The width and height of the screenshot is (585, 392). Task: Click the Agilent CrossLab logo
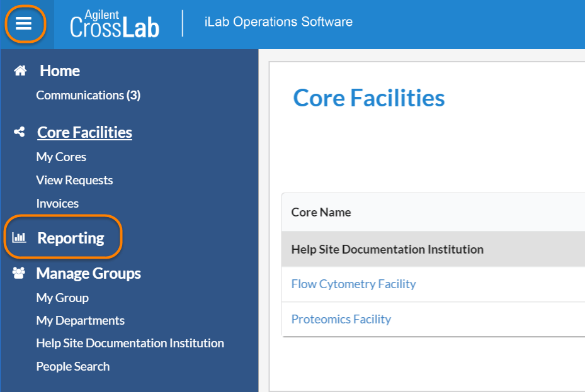(x=115, y=25)
